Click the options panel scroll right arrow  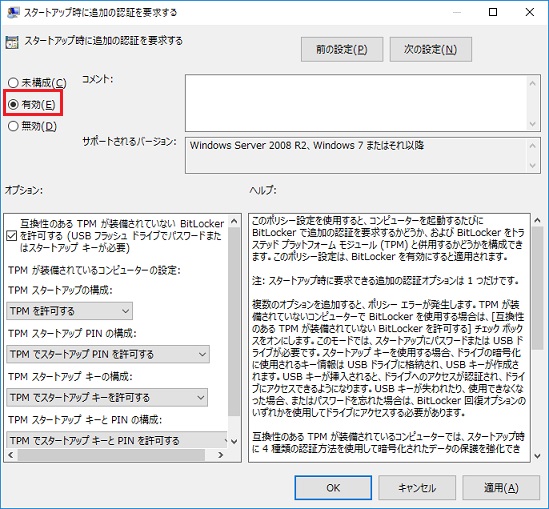(220, 455)
